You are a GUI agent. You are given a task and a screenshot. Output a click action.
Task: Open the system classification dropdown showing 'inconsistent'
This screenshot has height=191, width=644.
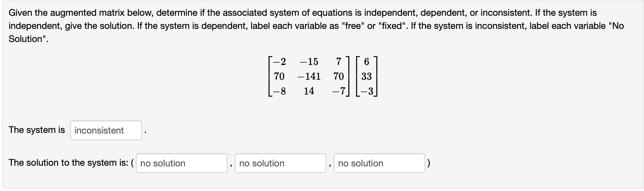point(105,130)
